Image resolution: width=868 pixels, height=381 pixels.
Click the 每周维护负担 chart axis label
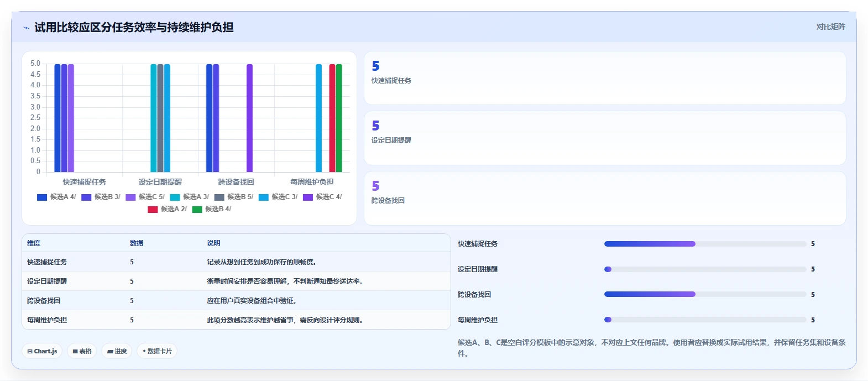pyautogui.click(x=312, y=182)
